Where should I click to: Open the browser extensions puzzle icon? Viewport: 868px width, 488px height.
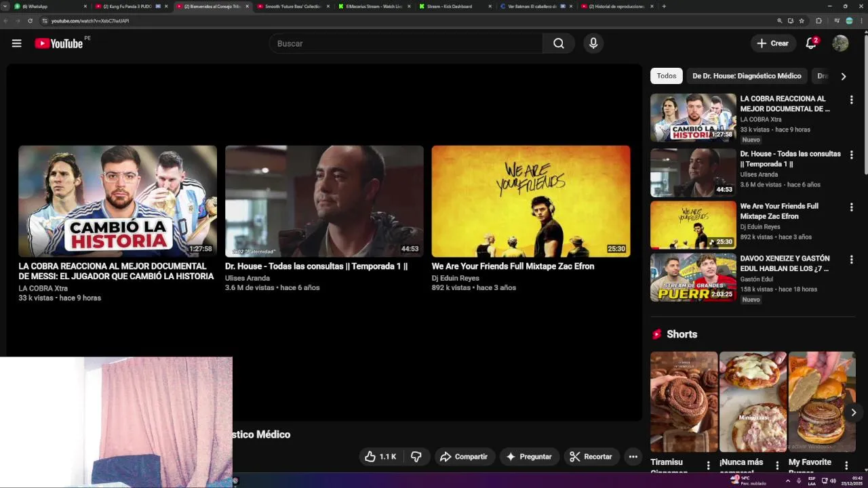point(818,21)
